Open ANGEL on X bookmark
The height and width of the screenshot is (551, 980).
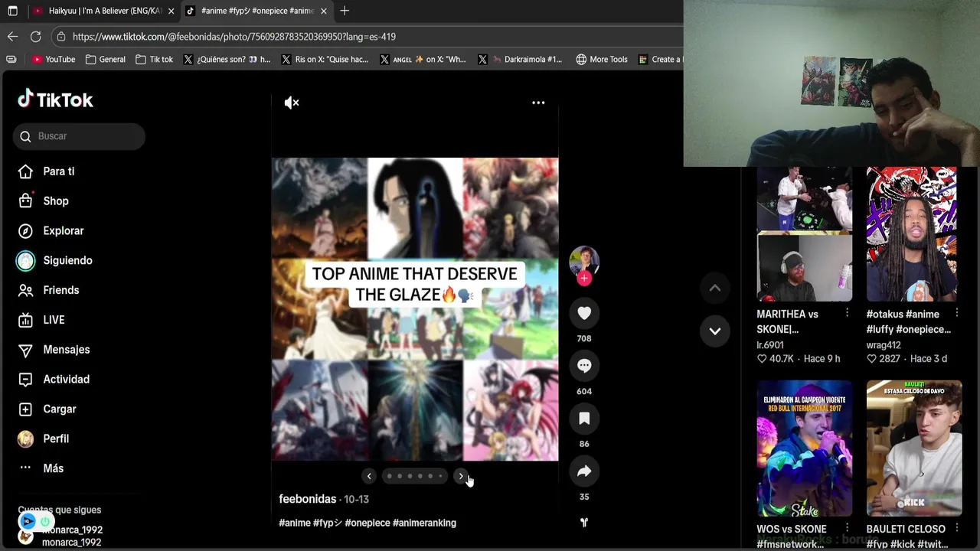pyautogui.click(x=423, y=59)
